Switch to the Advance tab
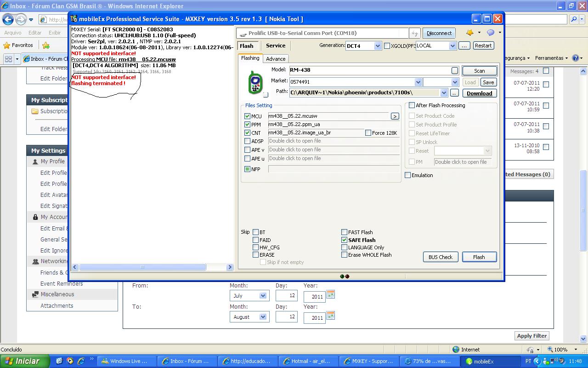This screenshot has height=368, width=588. (x=276, y=59)
